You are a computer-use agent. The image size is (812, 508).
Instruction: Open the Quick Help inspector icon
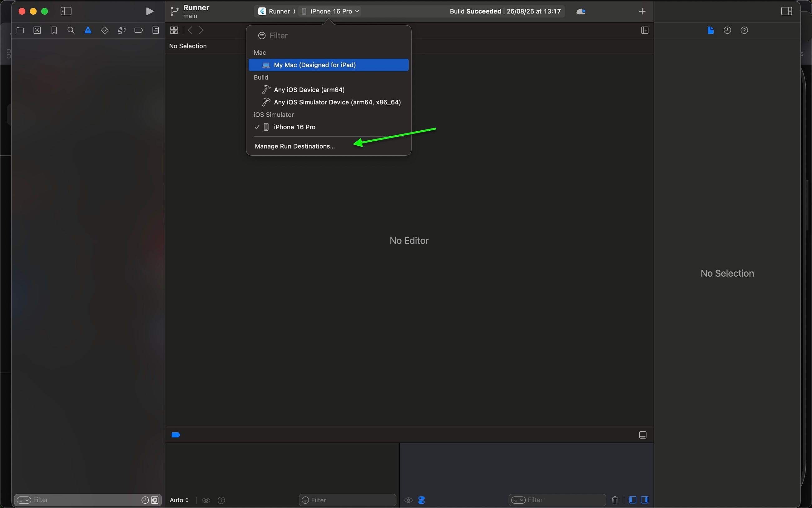click(744, 30)
